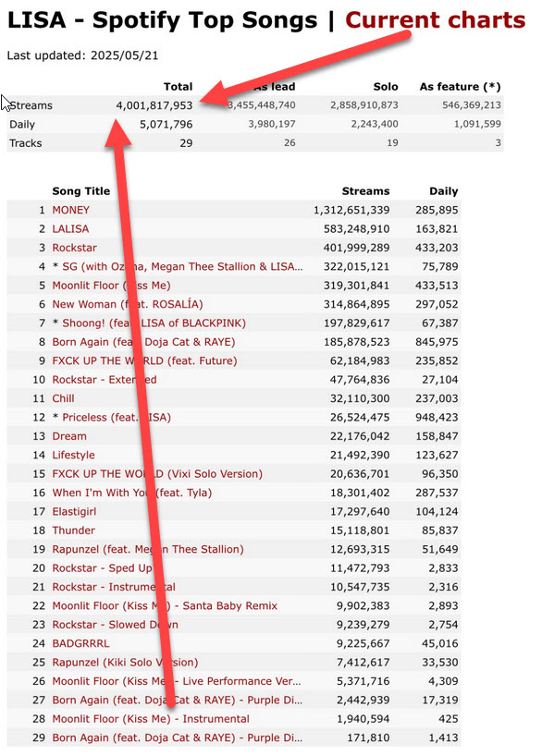Select the total streams value 4,001,817,953
The width and height of the screenshot is (542, 756).
[x=154, y=105]
